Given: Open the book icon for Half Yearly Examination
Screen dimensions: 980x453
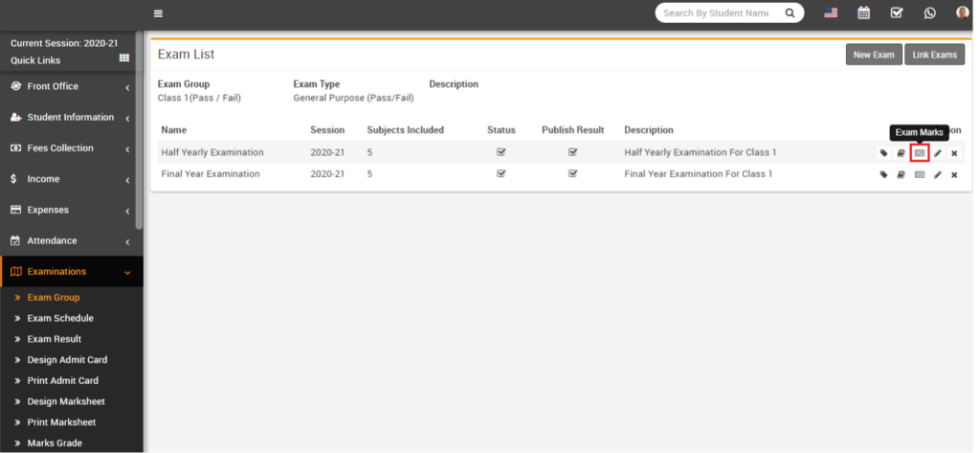Looking at the screenshot, I should (x=901, y=153).
